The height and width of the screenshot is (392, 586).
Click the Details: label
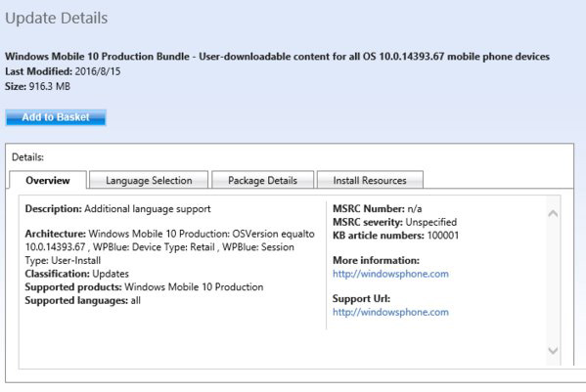pos(27,157)
